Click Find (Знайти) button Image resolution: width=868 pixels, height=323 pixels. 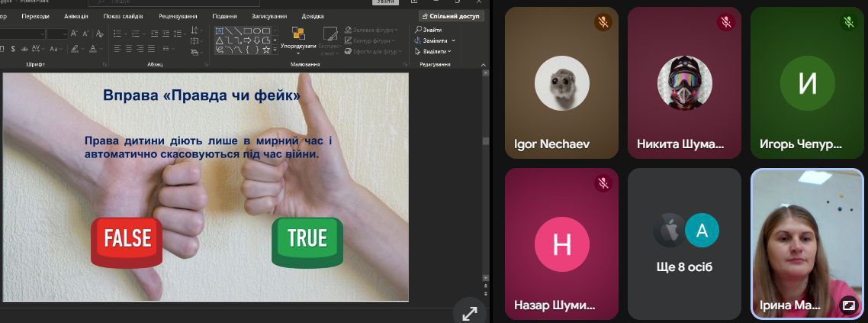click(429, 30)
